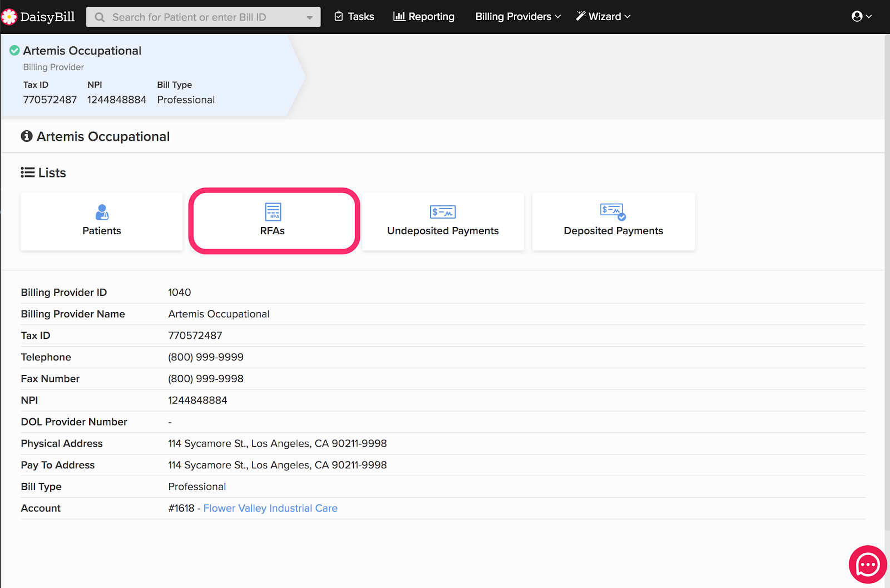Open the Patients list card
The width and height of the screenshot is (890, 588).
(x=102, y=221)
